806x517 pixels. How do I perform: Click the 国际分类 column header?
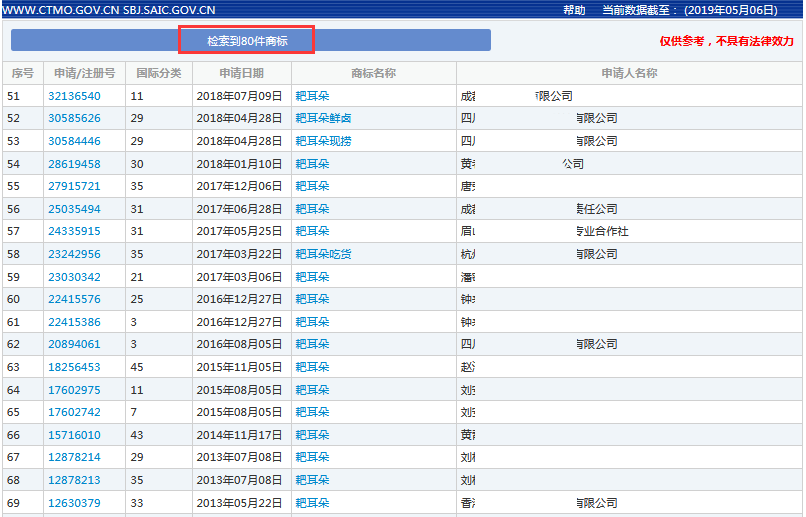coord(159,73)
